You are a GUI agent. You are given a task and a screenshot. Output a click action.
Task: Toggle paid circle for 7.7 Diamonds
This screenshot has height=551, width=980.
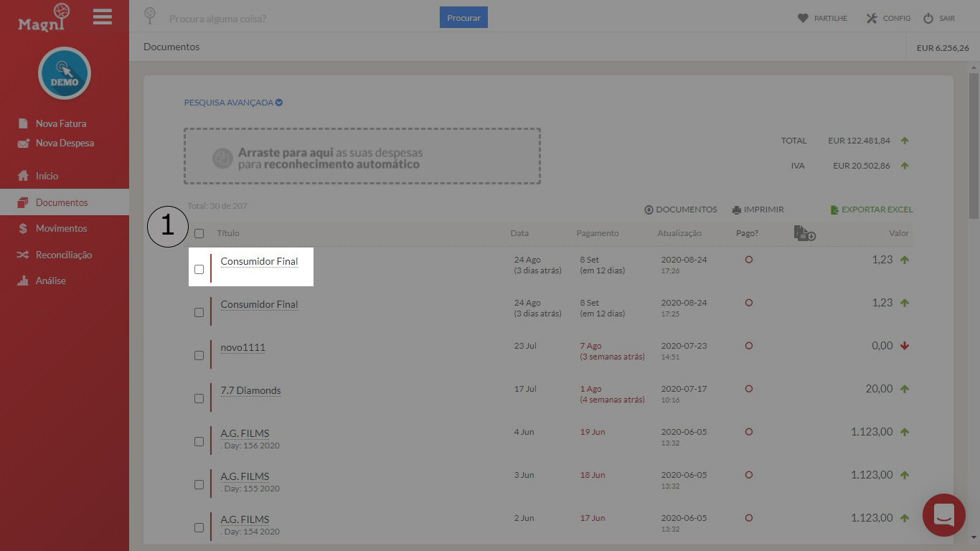749,389
